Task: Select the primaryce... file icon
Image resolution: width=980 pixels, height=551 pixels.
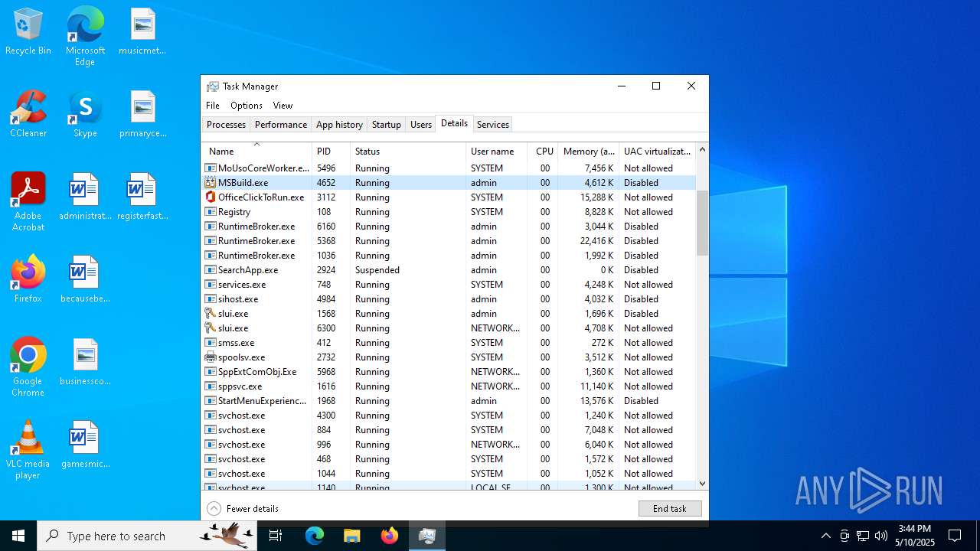Action: [142, 114]
